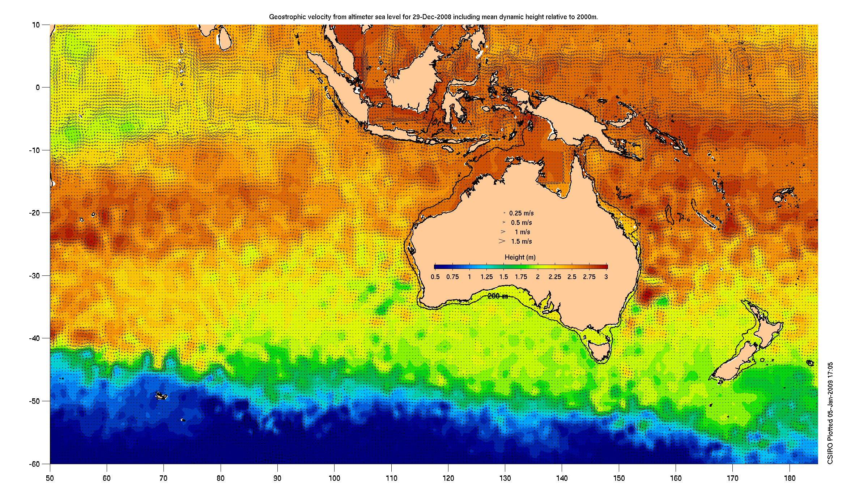Click the x-axis longitude label '130'
The image size is (868, 488).
505,478
